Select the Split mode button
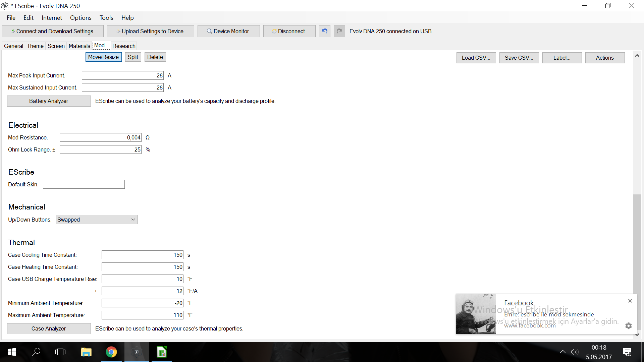The image size is (644, 362). click(133, 57)
